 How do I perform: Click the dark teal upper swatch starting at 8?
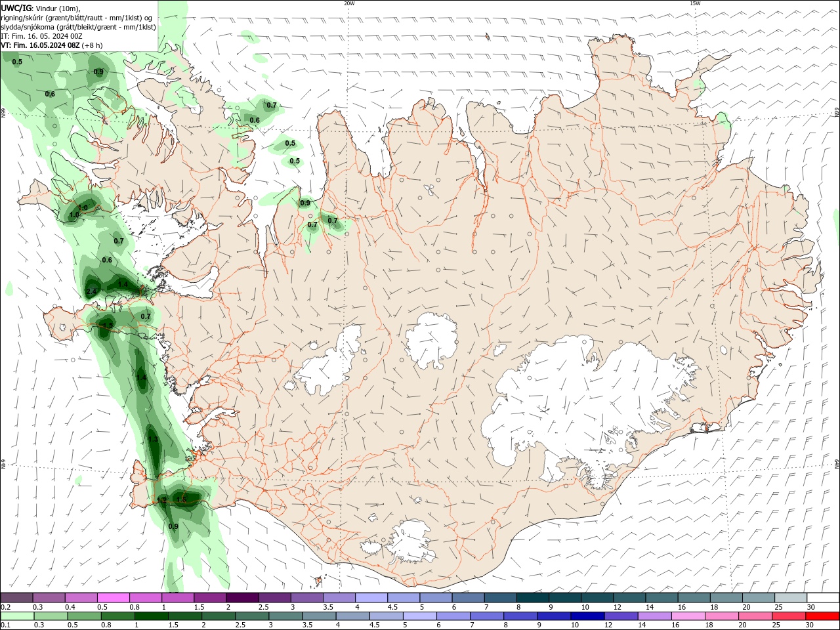click(x=533, y=598)
